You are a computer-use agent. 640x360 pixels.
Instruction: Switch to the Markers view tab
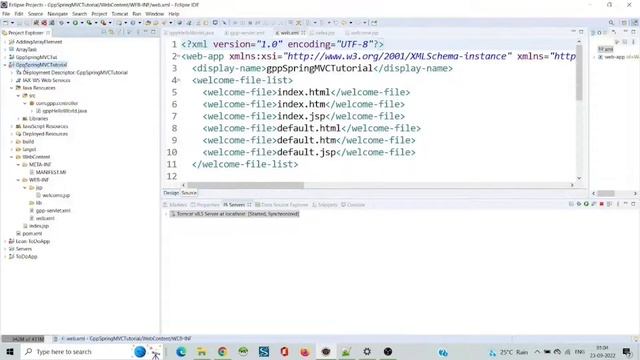pyautogui.click(x=175, y=204)
